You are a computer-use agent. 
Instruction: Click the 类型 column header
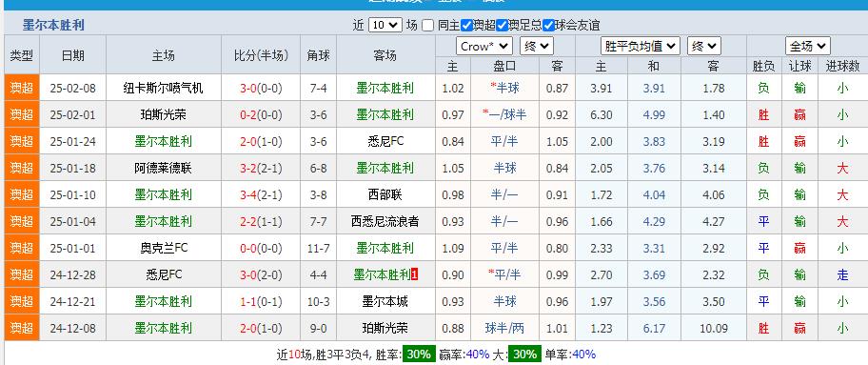click(x=22, y=55)
